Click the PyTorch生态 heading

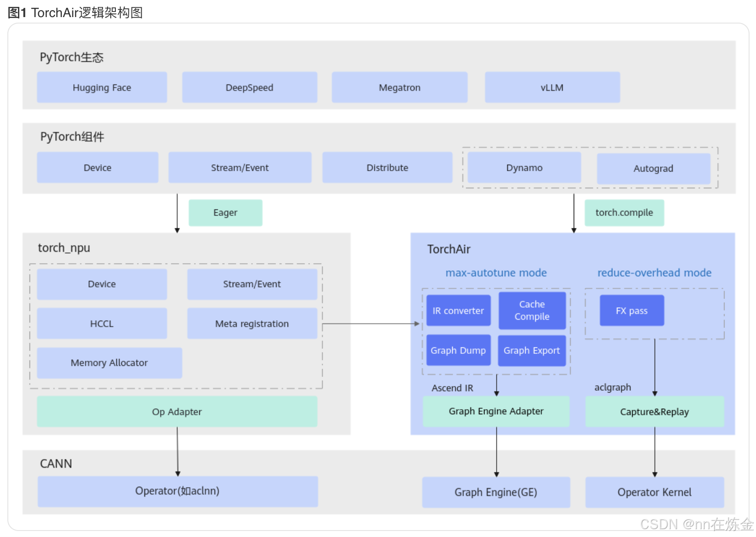click(x=72, y=57)
